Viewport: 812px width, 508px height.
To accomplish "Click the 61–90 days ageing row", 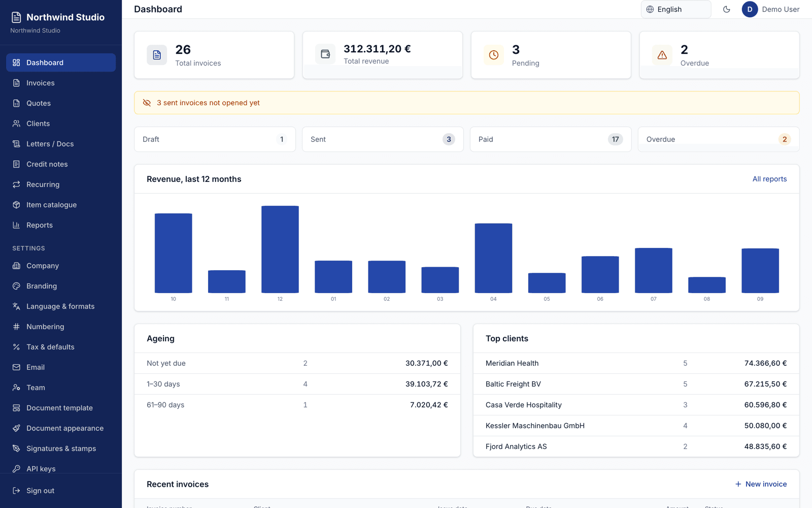I will (x=297, y=405).
